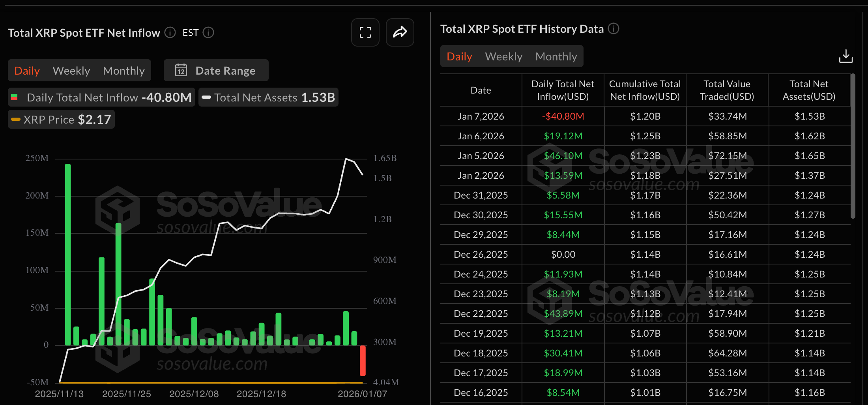868x405 pixels.
Task: Download the ETF history data
Action: coord(846,56)
